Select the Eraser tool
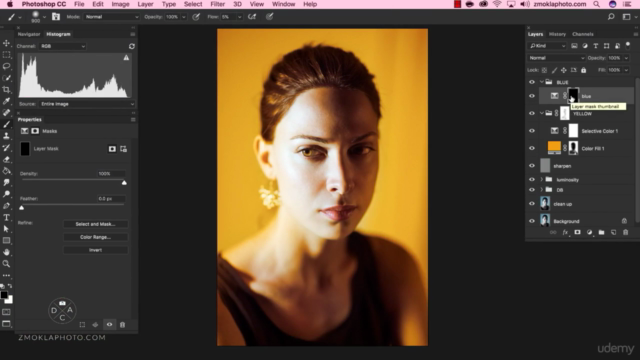The image size is (640, 360). 6,159
